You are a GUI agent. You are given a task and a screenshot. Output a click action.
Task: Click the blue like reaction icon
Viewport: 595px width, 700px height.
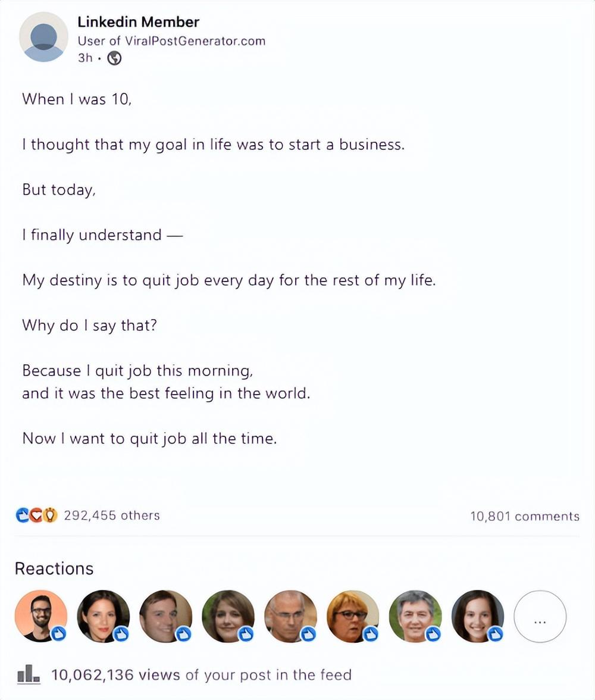[23, 515]
